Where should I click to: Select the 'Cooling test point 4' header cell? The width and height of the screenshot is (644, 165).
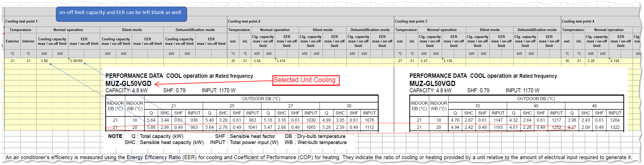[601, 21]
